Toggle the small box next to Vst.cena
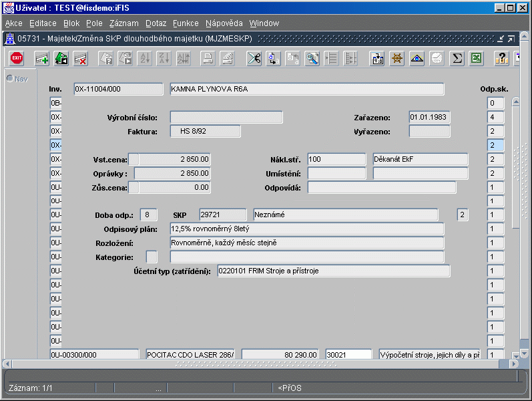 (134, 159)
